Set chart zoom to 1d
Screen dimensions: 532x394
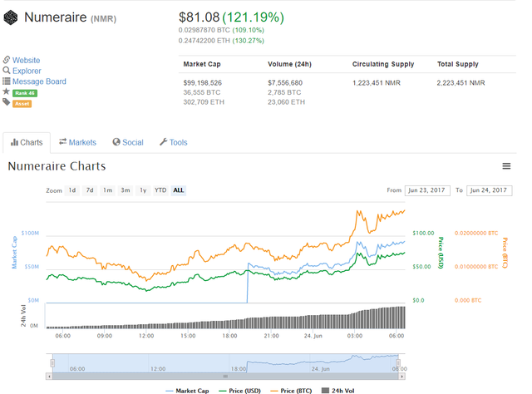click(72, 190)
